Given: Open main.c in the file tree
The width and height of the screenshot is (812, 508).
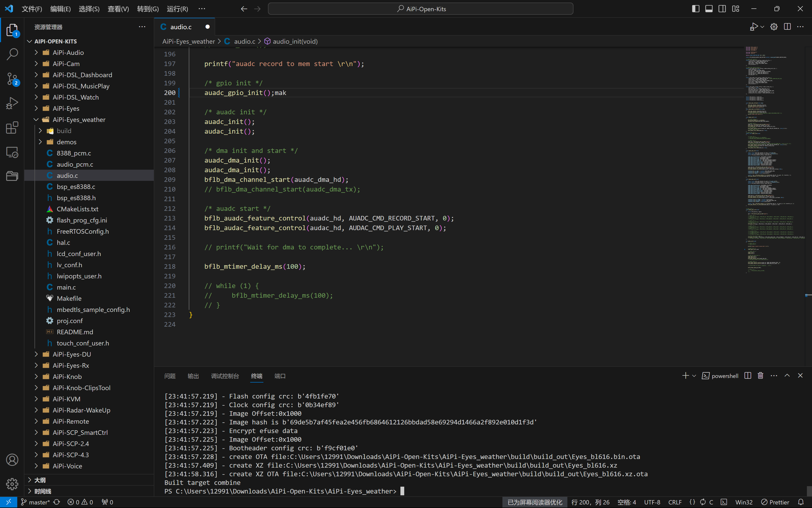Looking at the screenshot, I should (x=89, y=287).
